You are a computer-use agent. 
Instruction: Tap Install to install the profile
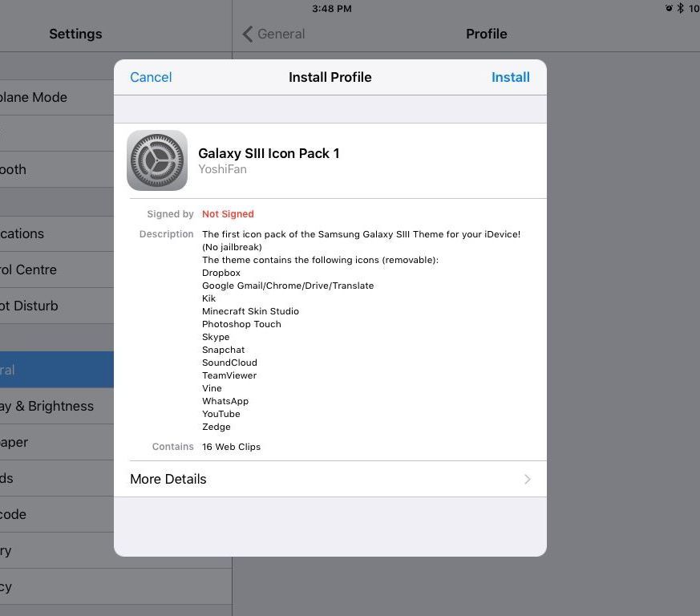510,77
